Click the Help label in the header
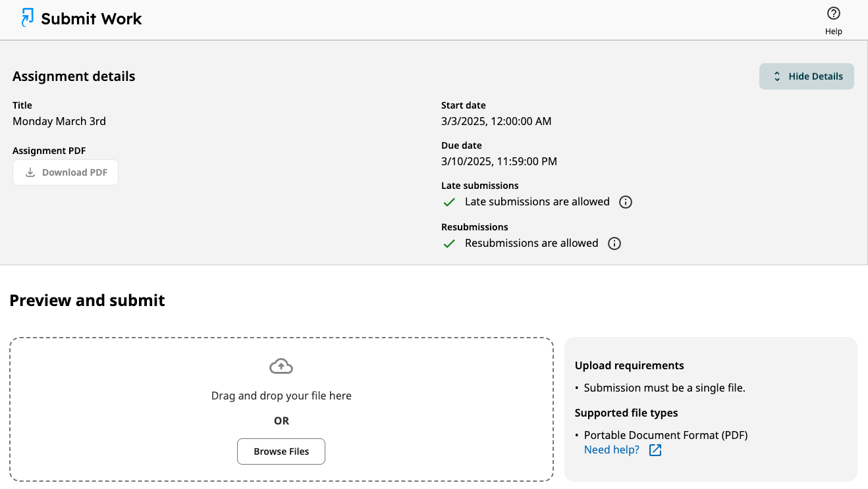This screenshot has height=489, width=868. [834, 31]
